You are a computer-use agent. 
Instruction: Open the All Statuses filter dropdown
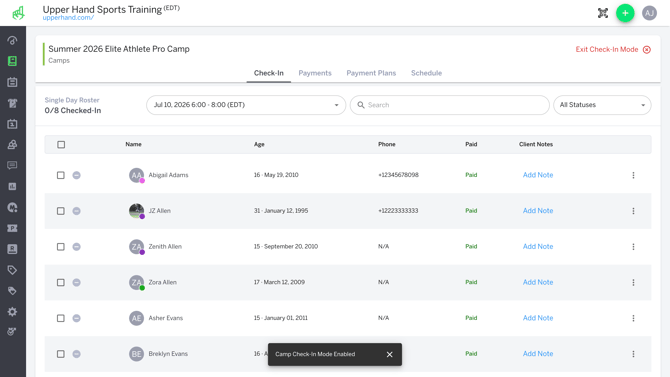coord(602,105)
